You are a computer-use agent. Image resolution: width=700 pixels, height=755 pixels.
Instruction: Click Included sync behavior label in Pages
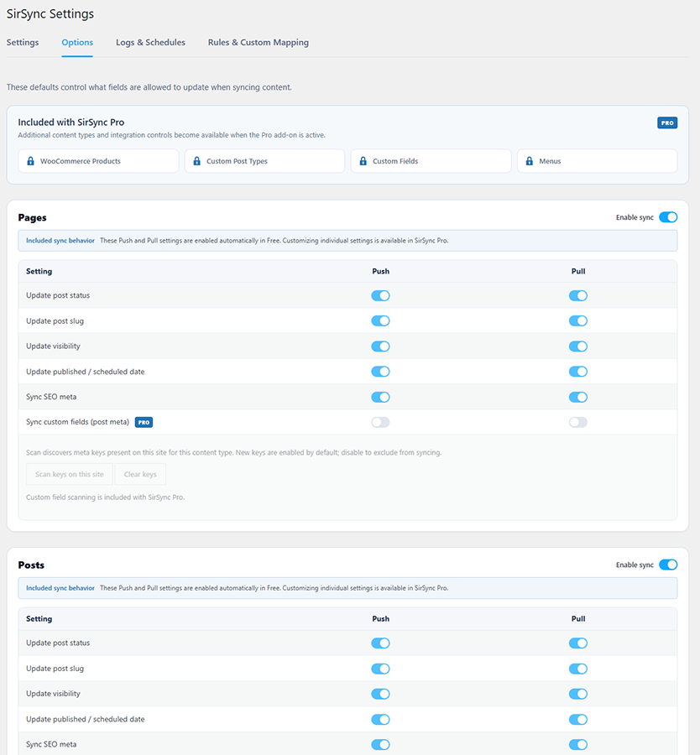60,240
